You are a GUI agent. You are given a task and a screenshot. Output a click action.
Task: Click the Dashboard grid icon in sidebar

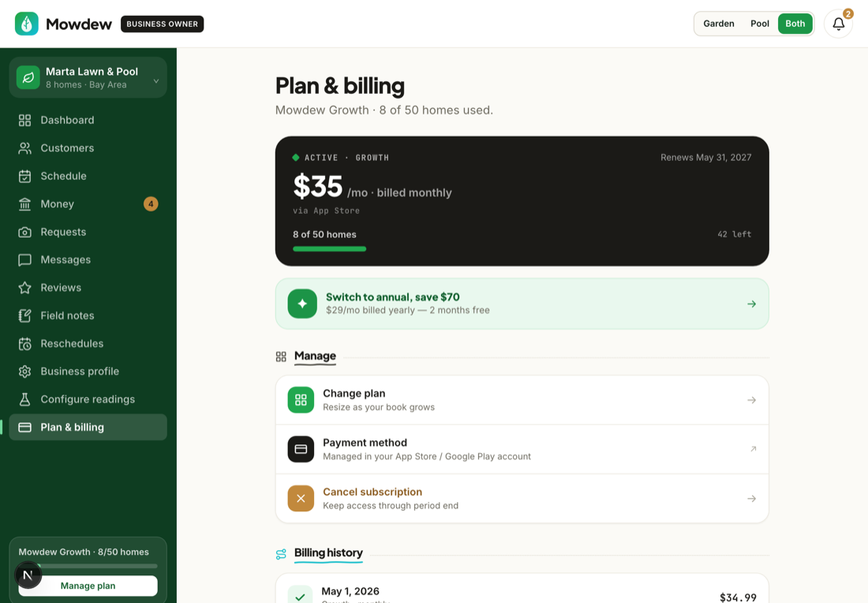pos(25,120)
